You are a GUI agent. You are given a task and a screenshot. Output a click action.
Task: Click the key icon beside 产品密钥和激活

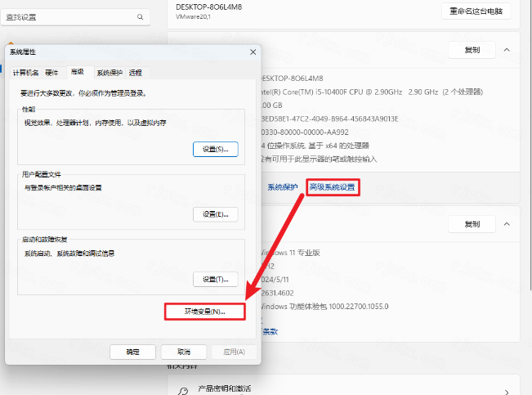coord(182,391)
